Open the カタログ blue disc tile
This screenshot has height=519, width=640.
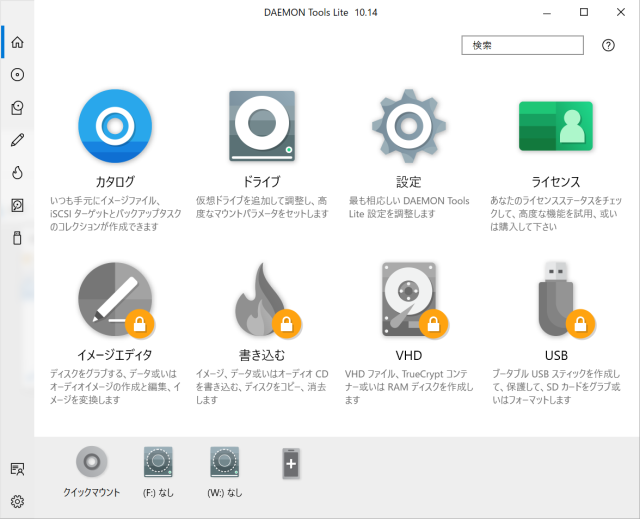coord(115,126)
